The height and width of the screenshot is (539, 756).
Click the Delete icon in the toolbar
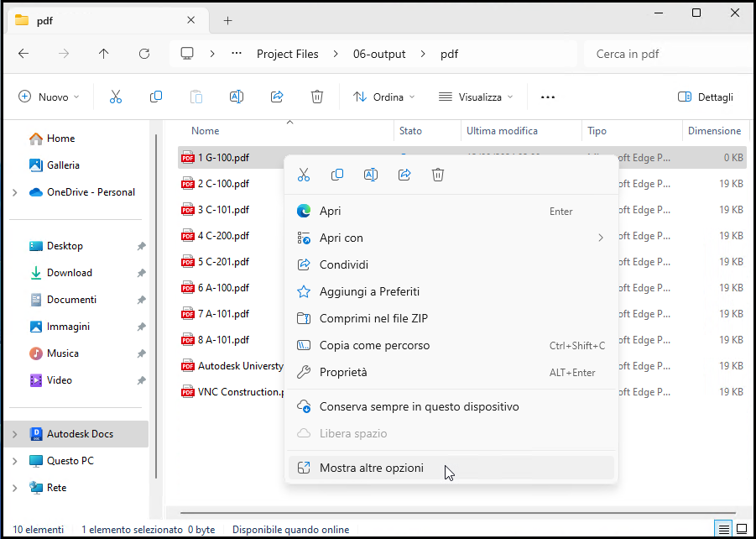pyautogui.click(x=316, y=97)
